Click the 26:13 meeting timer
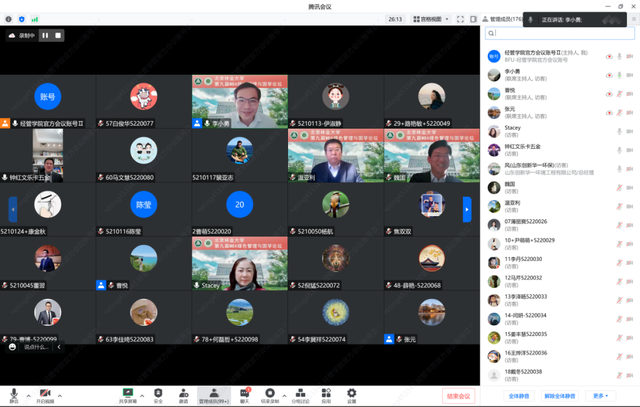Screen dimensions: 640x407 (395, 19)
